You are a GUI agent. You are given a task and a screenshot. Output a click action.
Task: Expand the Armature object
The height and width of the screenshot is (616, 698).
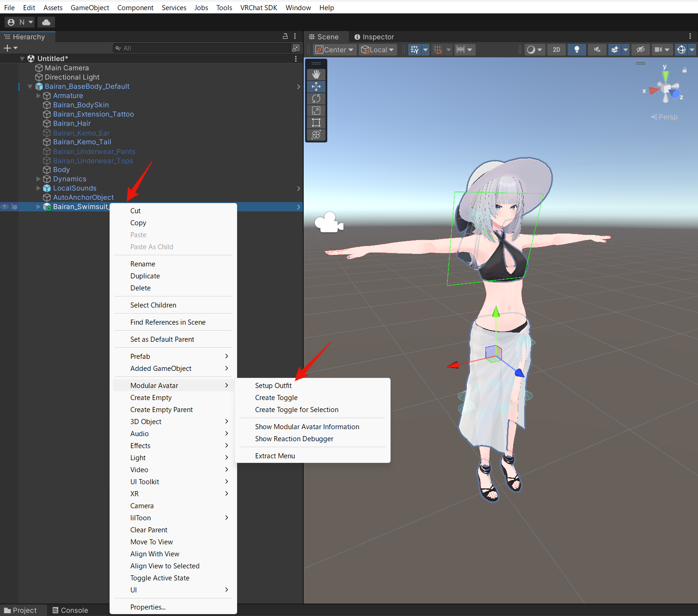point(38,96)
